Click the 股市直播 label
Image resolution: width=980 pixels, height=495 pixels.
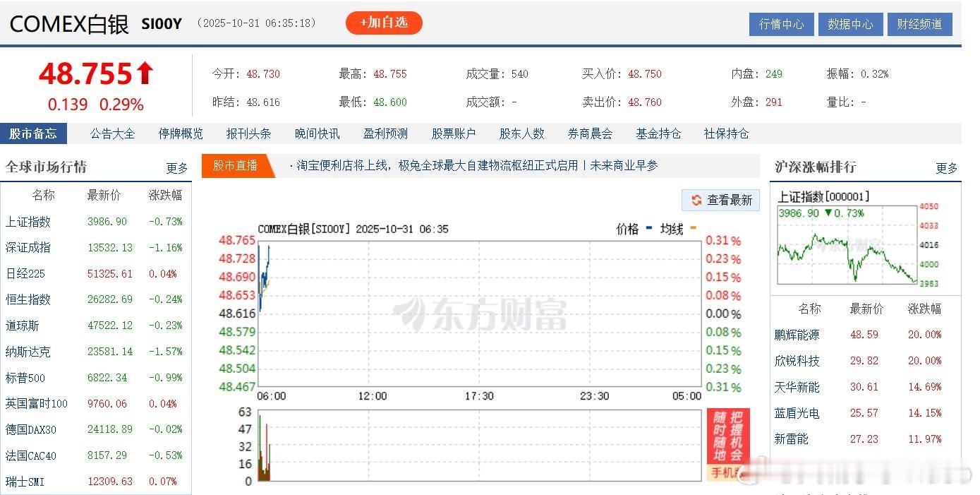pos(235,165)
